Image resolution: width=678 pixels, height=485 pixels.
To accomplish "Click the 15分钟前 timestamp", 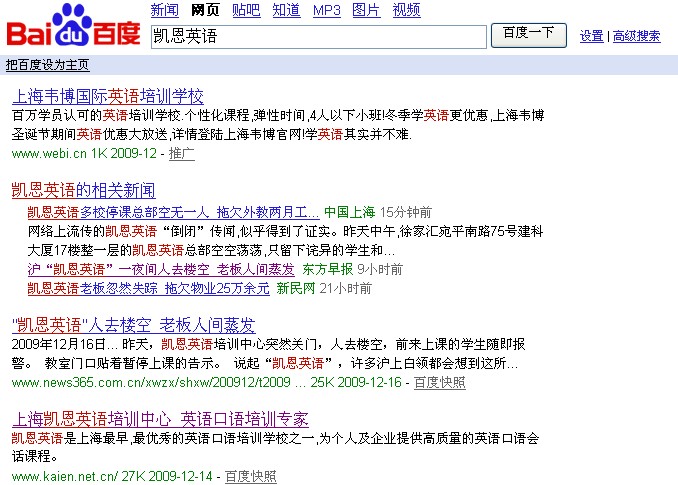I will coord(406,212).
